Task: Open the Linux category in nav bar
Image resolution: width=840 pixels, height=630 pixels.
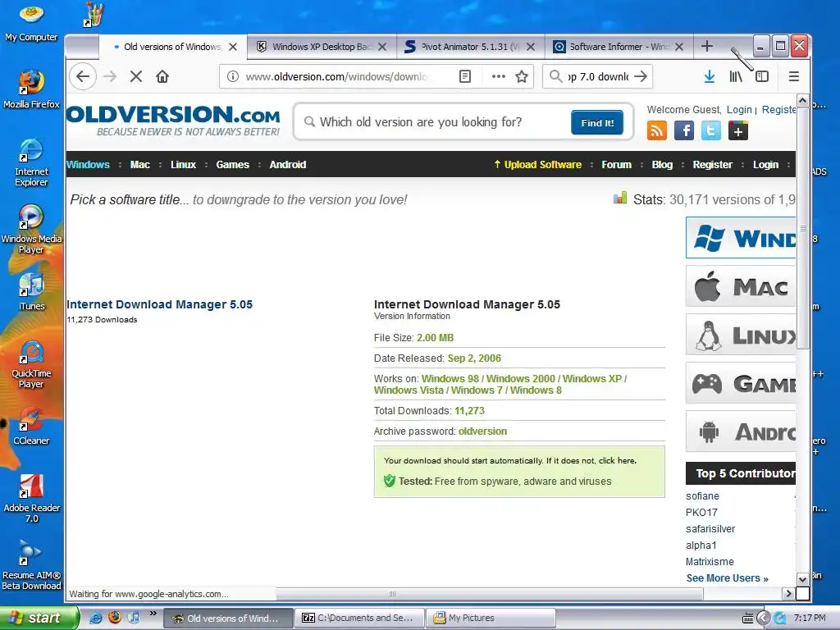Action: [183, 164]
